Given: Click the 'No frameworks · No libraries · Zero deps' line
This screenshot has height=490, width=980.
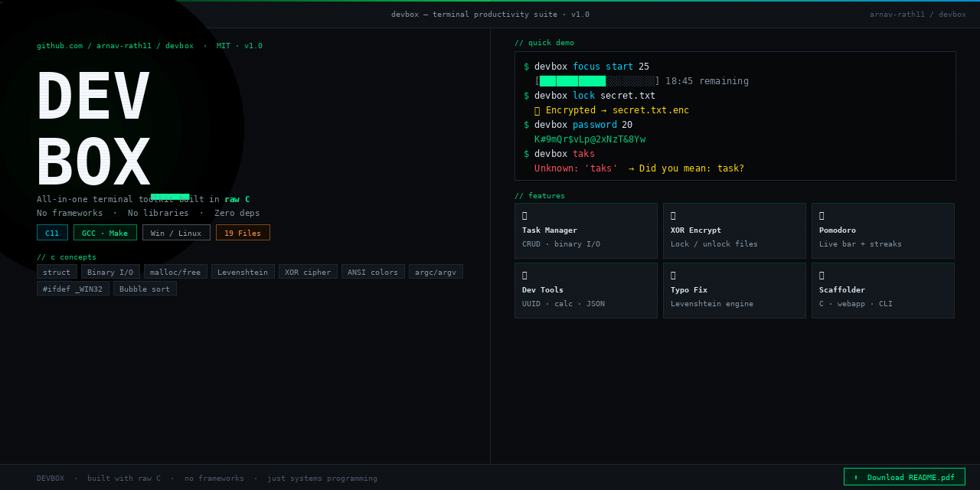Looking at the screenshot, I should point(149,214).
